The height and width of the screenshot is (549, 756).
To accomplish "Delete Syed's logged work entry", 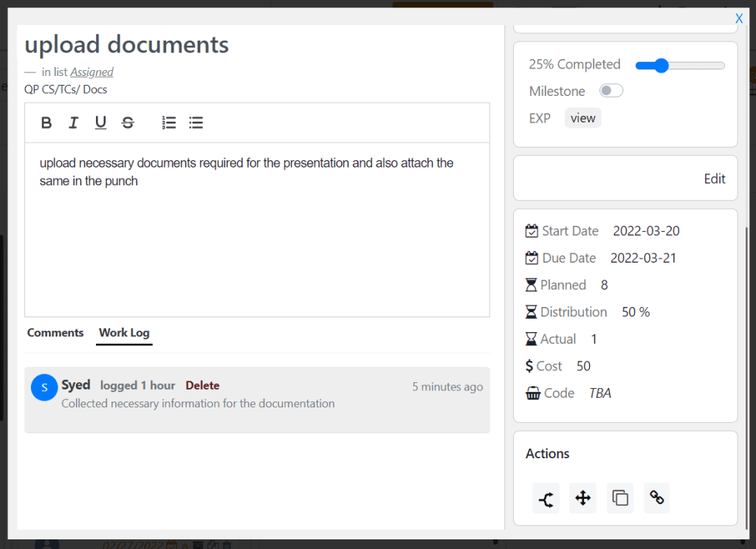I will pos(202,385).
